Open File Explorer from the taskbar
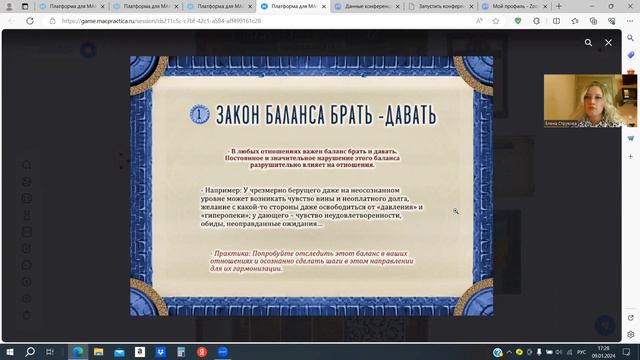Viewport: 640px width, 360px height. pyautogui.click(x=98, y=352)
